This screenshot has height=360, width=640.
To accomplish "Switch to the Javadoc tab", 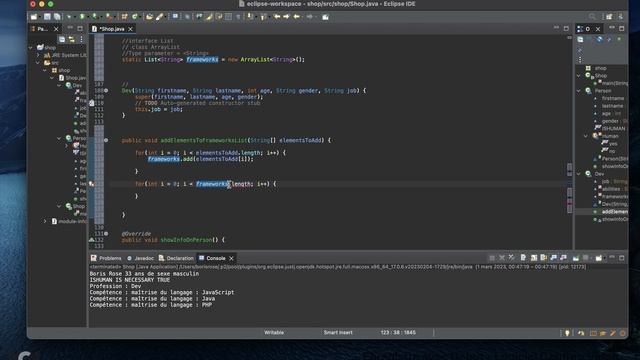I will [140, 258].
